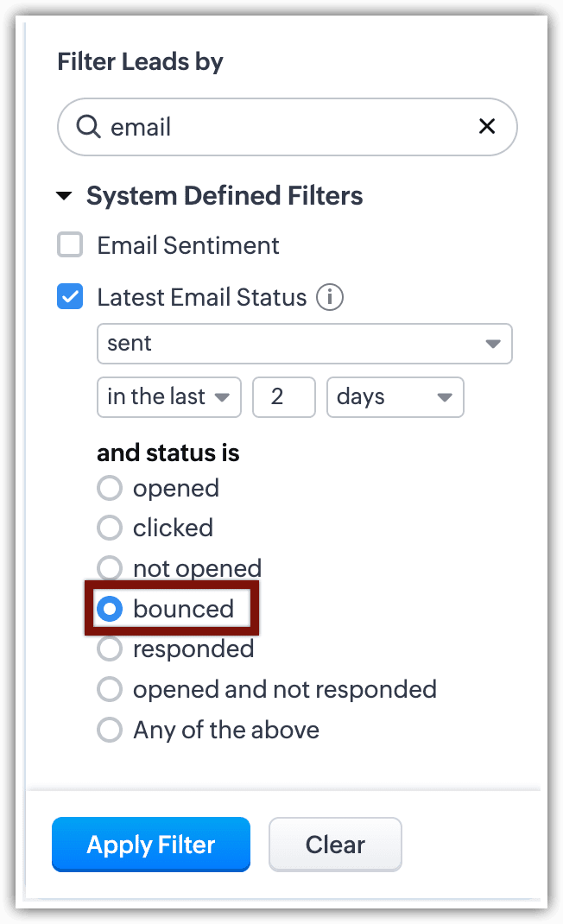Select opened and not responded
This screenshot has height=924, width=563.
coord(110,689)
